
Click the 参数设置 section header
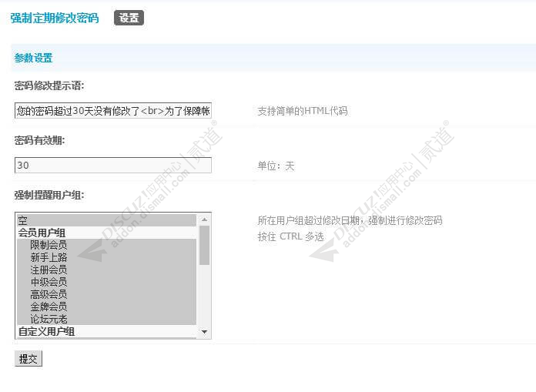click(x=33, y=58)
